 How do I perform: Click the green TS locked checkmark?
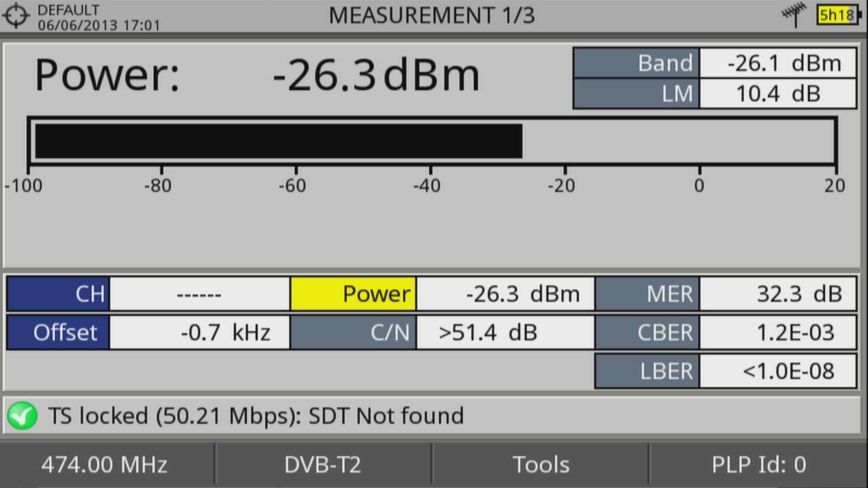coord(22,416)
